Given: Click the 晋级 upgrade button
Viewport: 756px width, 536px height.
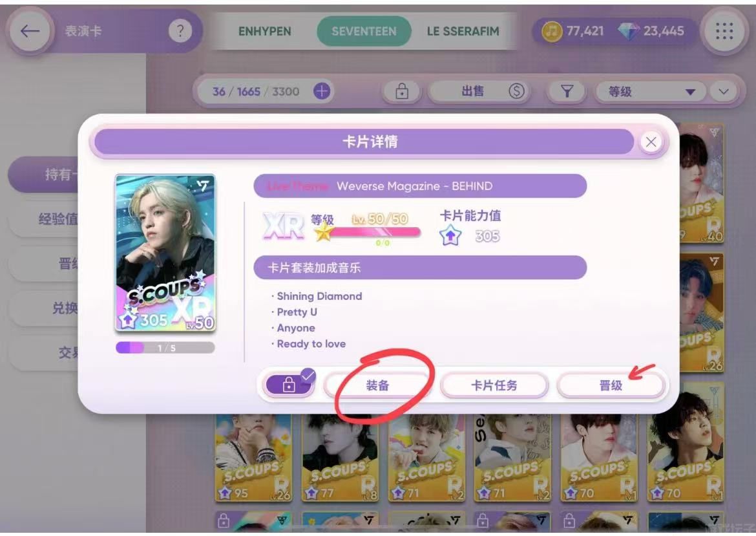Looking at the screenshot, I should (611, 385).
